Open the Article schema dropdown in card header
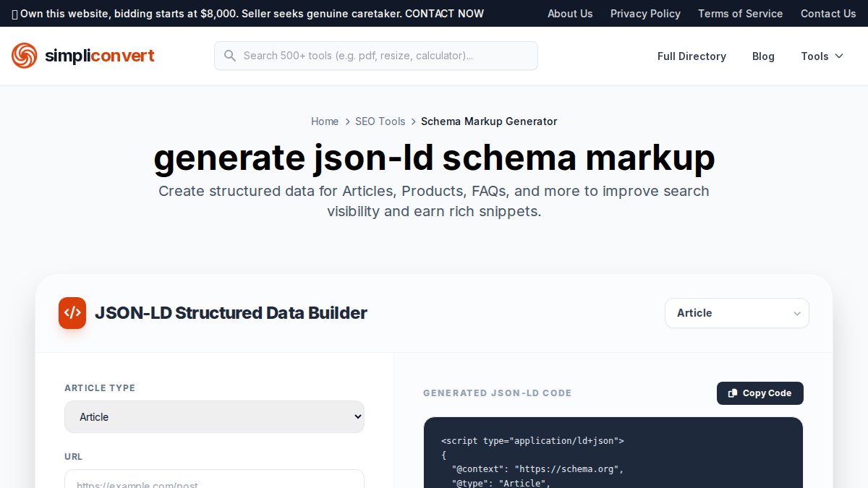Viewport: 868px width, 488px height. (x=736, y=313)
